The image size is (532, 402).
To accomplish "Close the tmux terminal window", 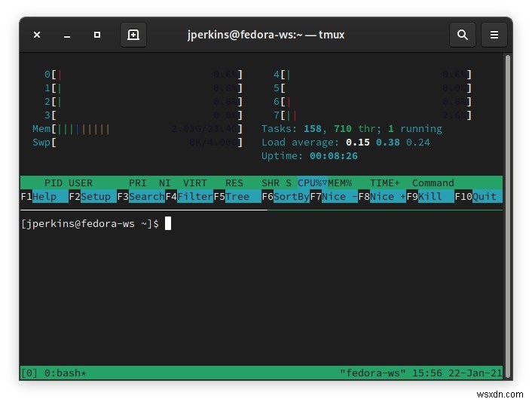I will [37, 35].
